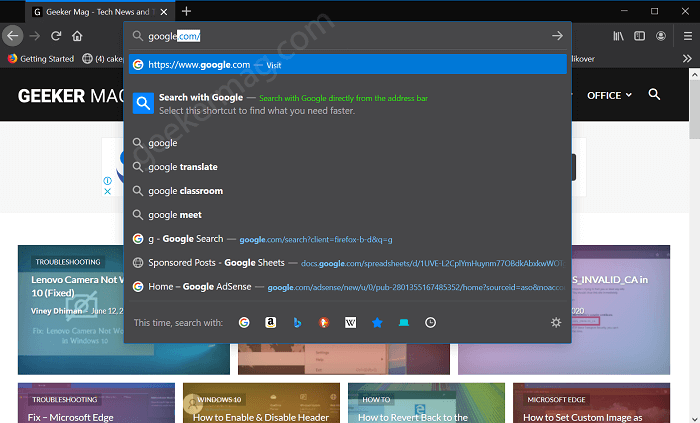Open How to Revert Back article
The image size is (700, 423).
[413, 417]
